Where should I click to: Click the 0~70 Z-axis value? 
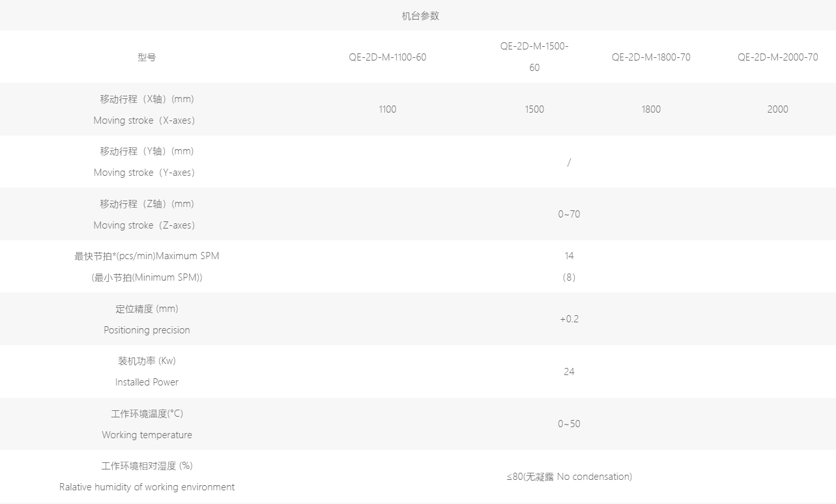coord(569,214)
